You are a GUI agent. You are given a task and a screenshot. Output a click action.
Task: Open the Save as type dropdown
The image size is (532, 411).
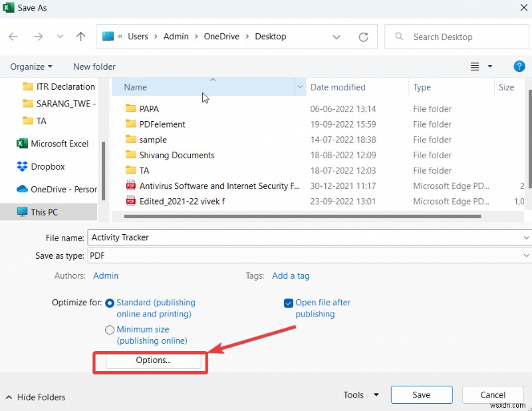[x=527, y=255]
